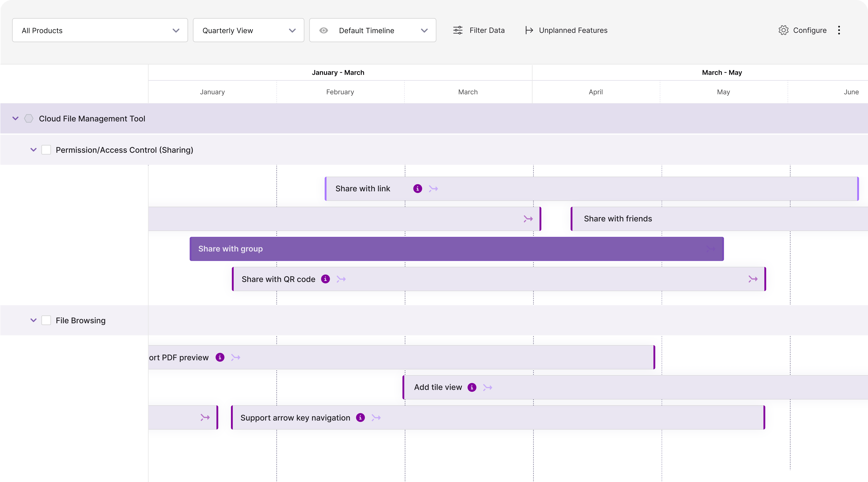The height and width of the screenshot is (482, 868).
Task: Open the three-dot more options menu
Action: pos(839,30)
